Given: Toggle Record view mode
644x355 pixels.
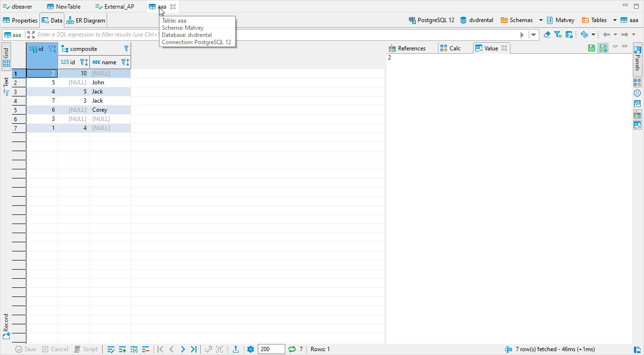Looking at the screenshot, I should point(6,326).
